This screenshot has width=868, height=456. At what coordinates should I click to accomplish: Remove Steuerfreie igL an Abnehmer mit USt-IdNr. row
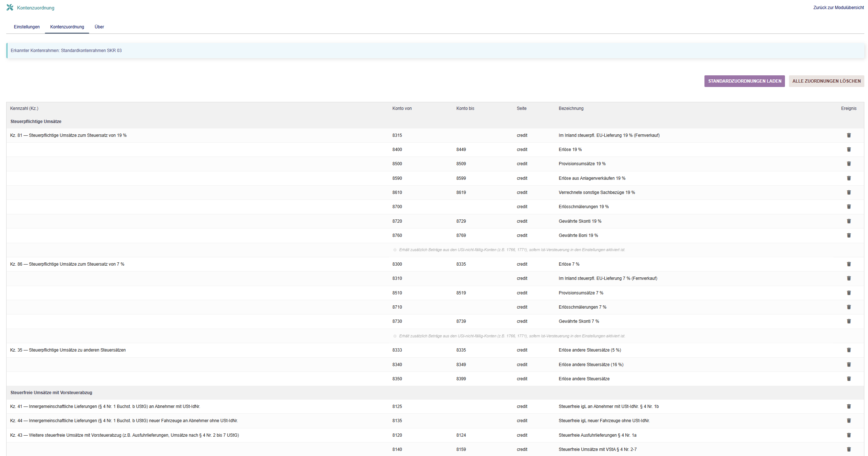click(x=849, y=407)
